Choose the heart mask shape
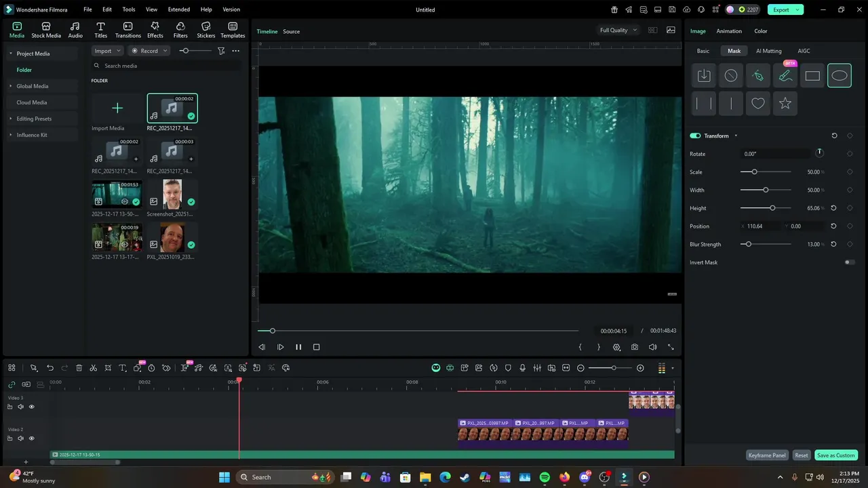The height and width of the screenshot is (488, 868). click(758, 103)
